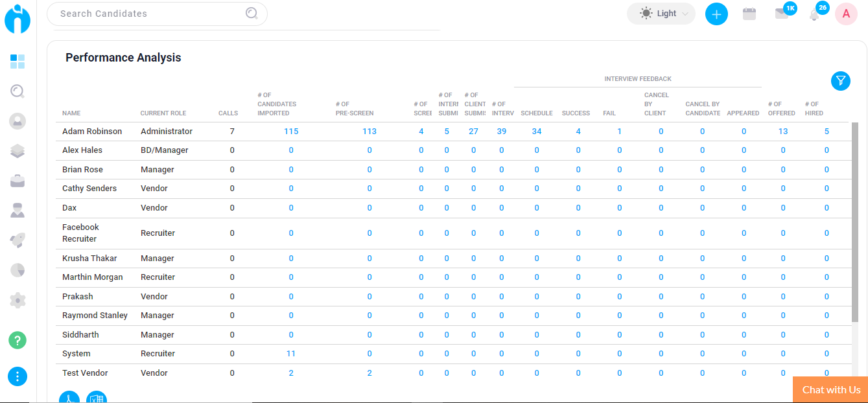Click the APPEARED column header
The image size is (868, 403).
[743, 113]
